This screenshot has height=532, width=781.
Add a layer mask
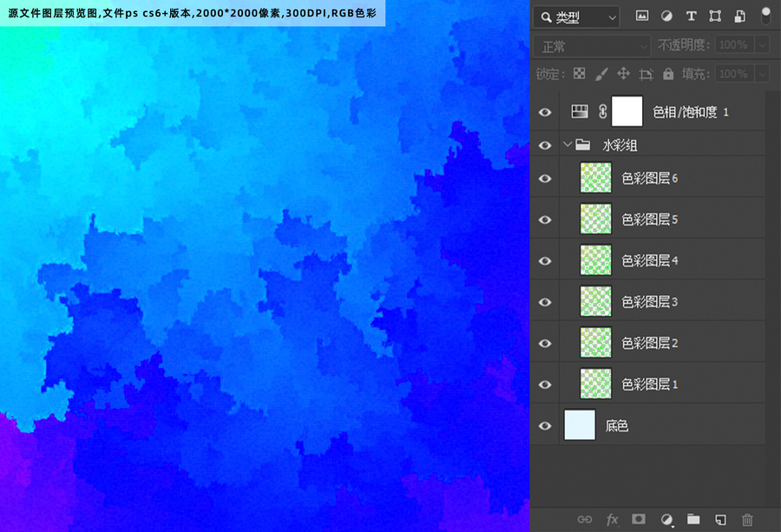click(639, 519)
